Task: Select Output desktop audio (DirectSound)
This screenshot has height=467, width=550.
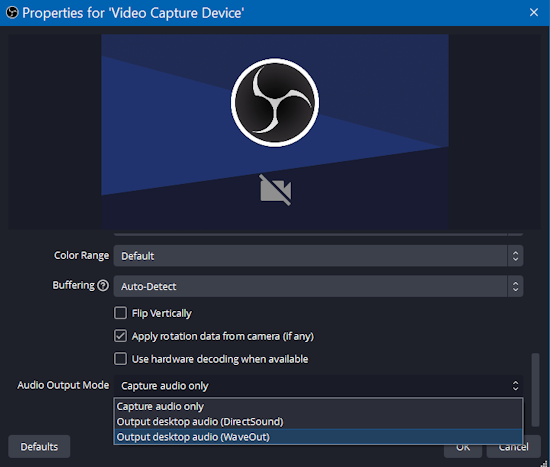Action: point(318,421)
